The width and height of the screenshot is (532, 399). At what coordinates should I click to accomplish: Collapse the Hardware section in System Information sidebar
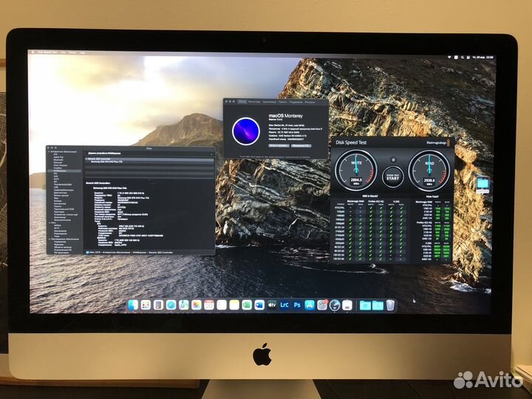[50, 151]
